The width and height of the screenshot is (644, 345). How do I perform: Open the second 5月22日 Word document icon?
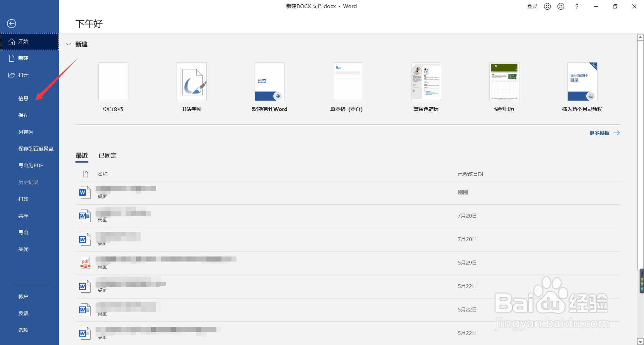point(85,310)
